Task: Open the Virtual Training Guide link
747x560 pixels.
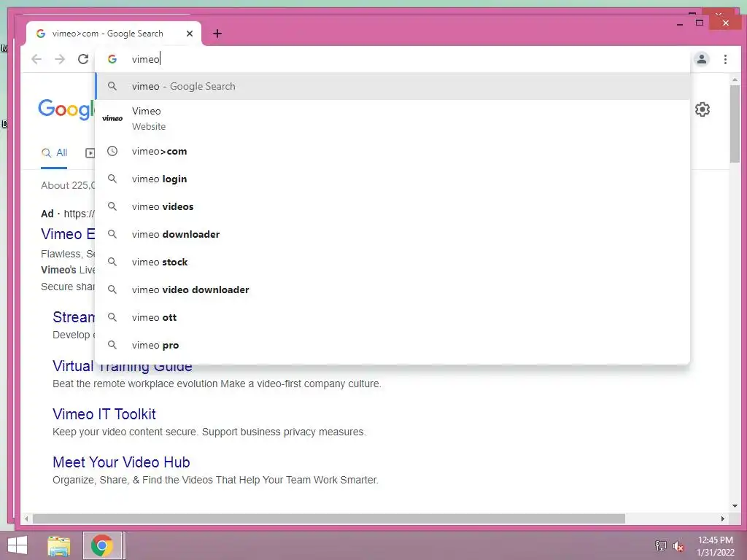Action: point(123,366)
